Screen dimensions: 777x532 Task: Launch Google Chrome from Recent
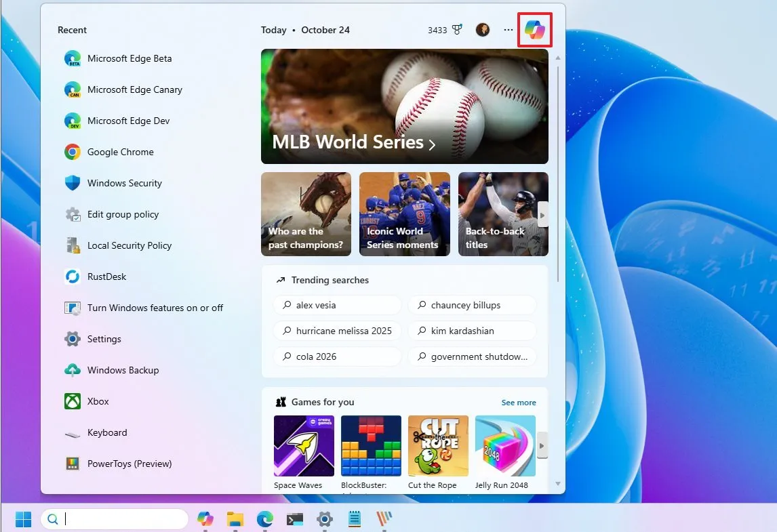[x=120, y=152]
